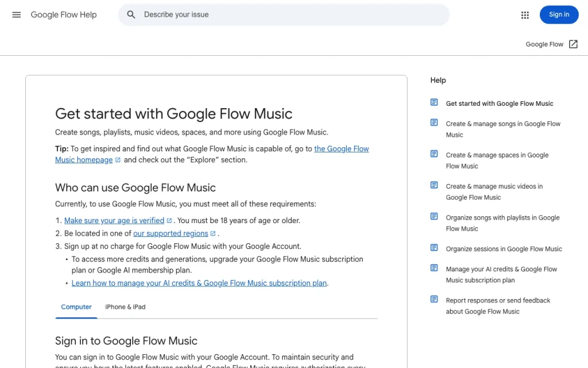This screenshot has width=588, height=368.
Task: Open Learn how to manage AI credits link
Action: (x=199, y=283)
